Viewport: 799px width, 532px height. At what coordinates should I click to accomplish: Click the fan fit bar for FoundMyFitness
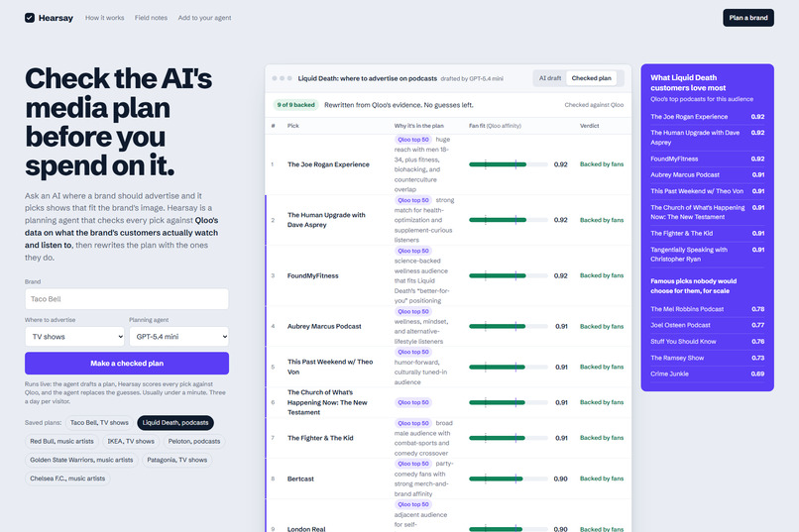coord(508,275)
